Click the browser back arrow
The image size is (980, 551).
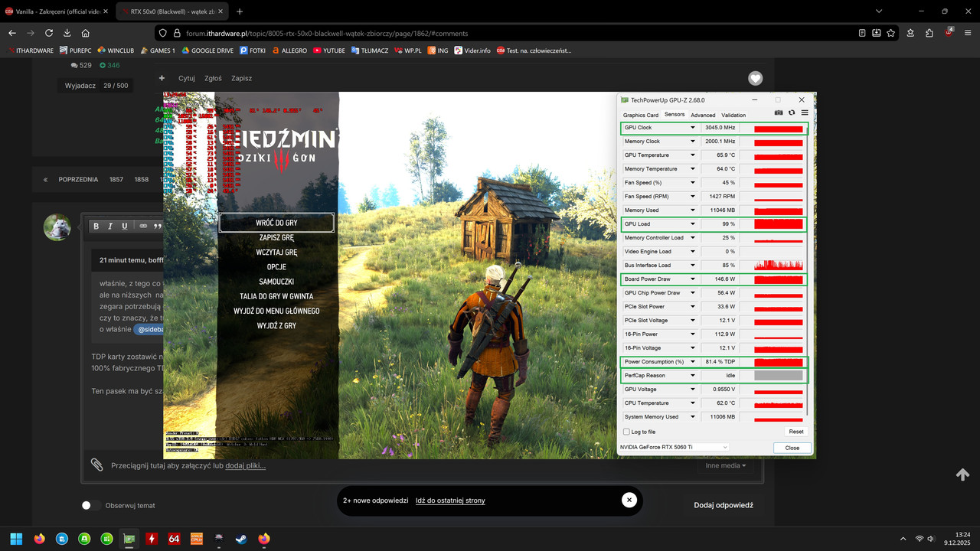[12, 33]
